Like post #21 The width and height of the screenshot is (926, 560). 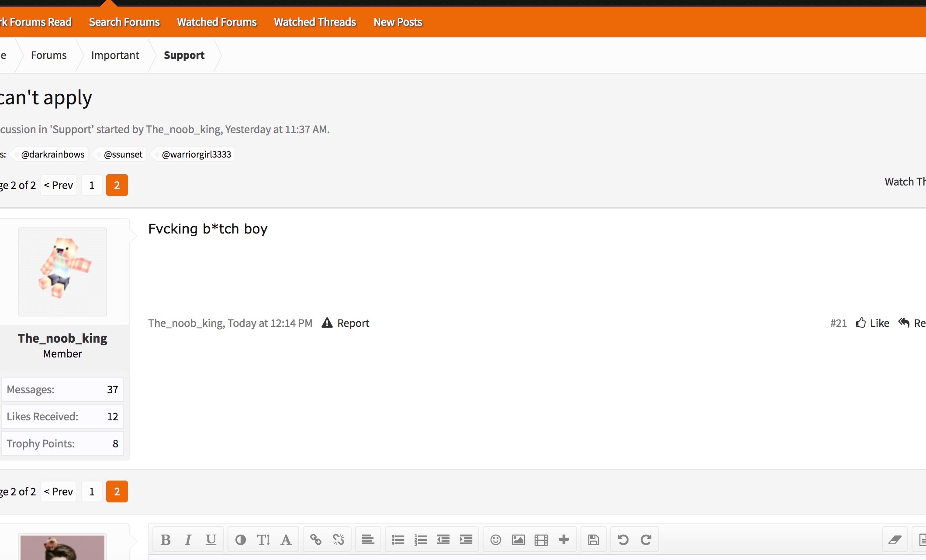point(872,323)
